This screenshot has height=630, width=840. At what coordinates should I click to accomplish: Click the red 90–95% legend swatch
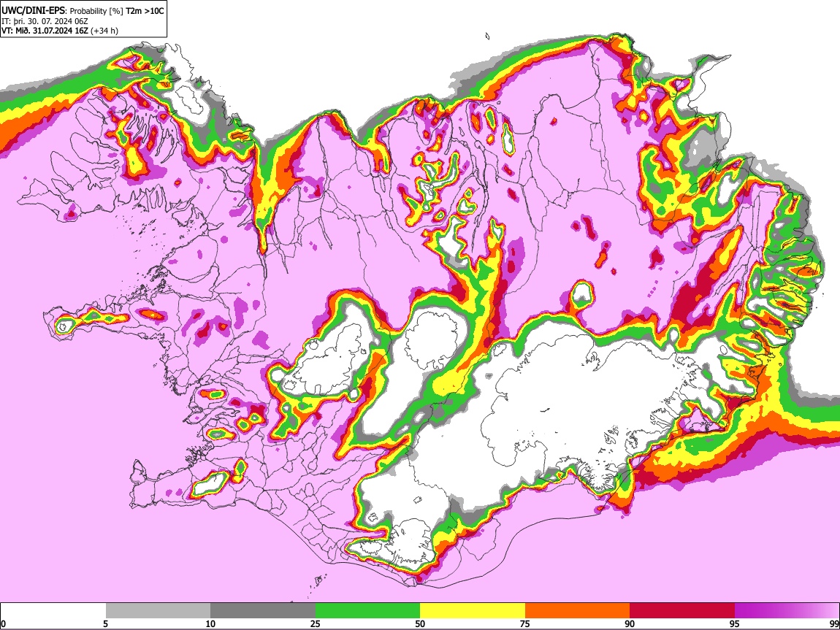click(x=682, y=610)
